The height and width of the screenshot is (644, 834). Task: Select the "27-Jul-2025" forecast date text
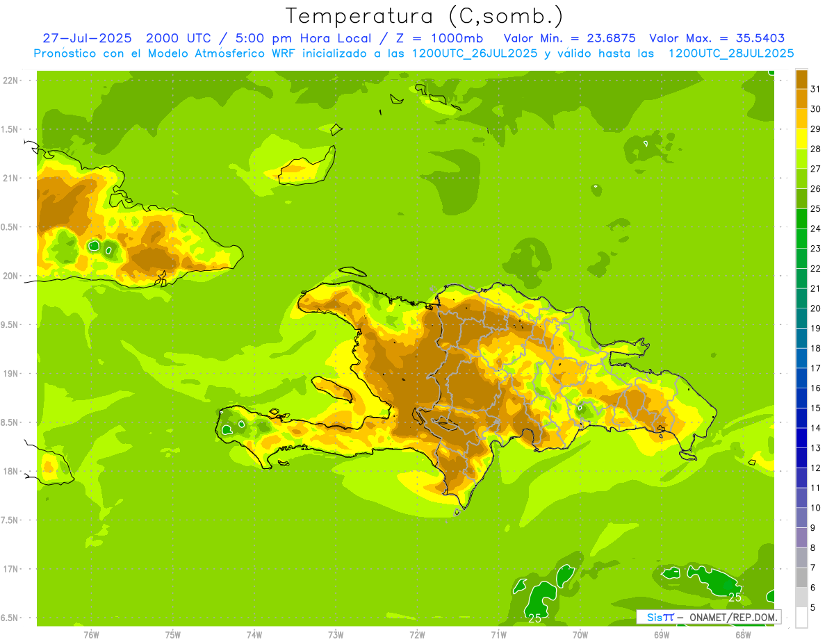(87, 39)
